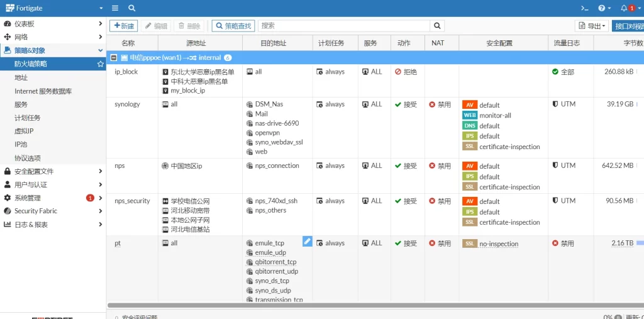Select 地址 in the sidebar
The image size is (644, 319).
click(x=21, y=77)
